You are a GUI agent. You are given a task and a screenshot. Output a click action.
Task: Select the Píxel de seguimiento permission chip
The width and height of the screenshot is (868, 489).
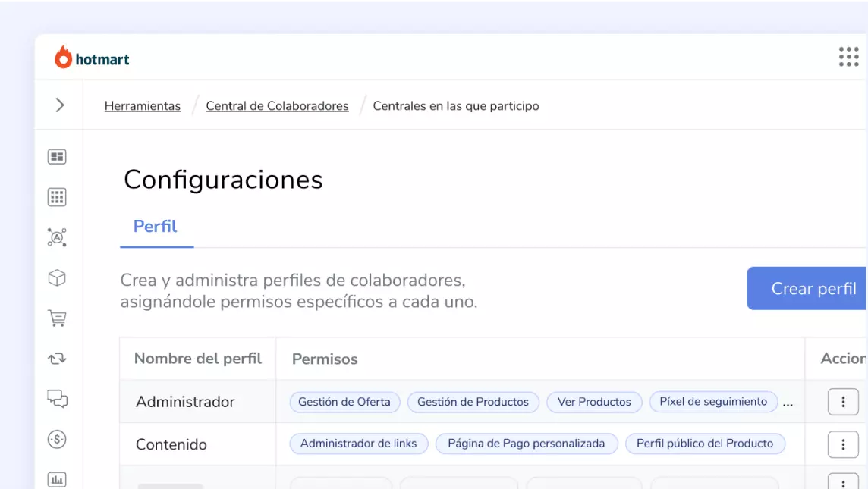coord(713,402)
